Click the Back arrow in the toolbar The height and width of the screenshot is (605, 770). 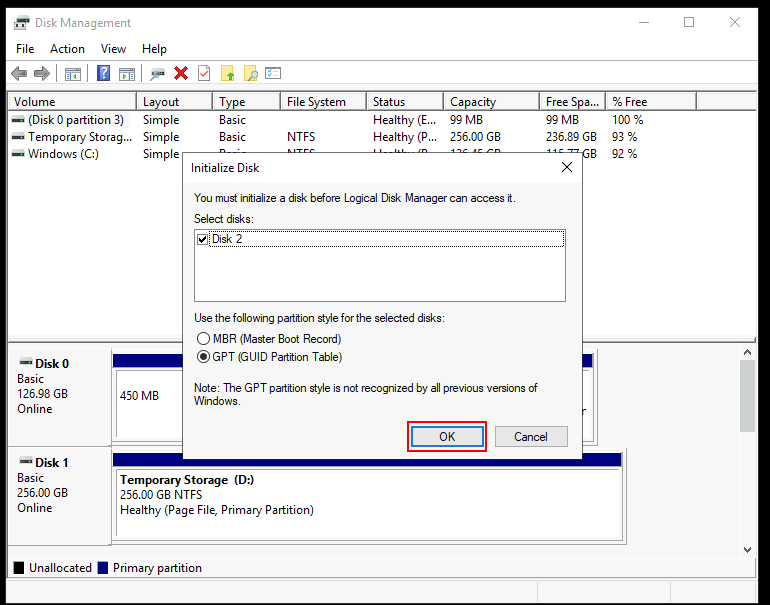click(x=19, y=73)
